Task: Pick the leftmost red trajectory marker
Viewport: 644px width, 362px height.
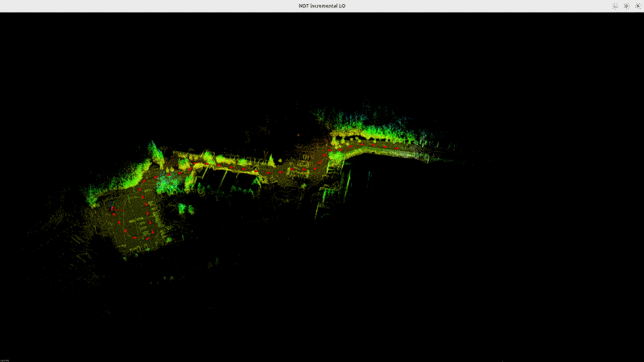Action: tap(114, 209)
